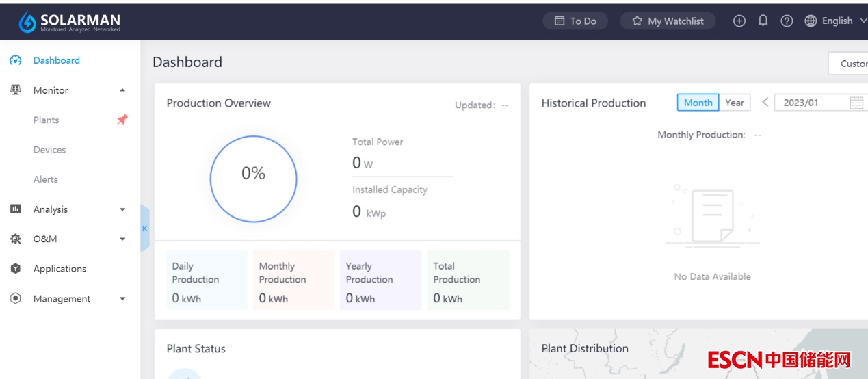This screenshot has width=868, height=379.
Task: Click the help question mark icon
Action: pos(787,21)
